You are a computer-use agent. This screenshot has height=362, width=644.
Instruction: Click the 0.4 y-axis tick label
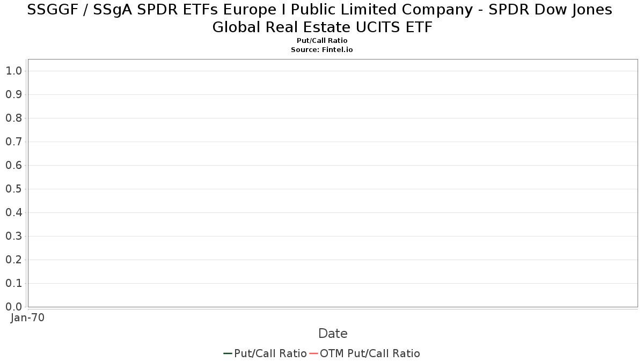[x=13, y=212]
